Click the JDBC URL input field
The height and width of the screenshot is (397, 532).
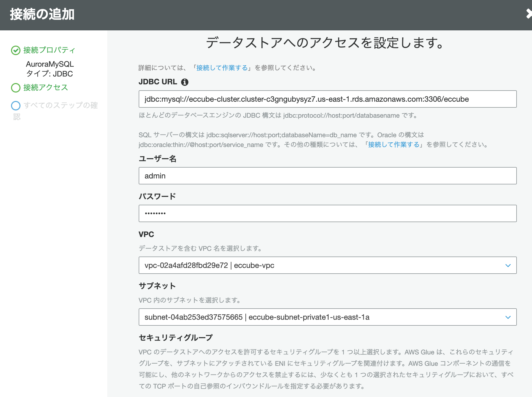click(327, 99)
